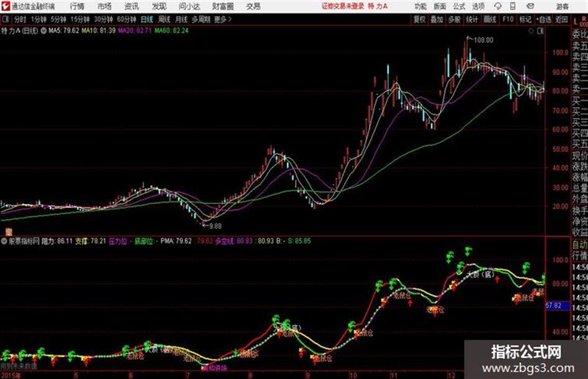Click the diamond icon above price axis

[531, 31]
